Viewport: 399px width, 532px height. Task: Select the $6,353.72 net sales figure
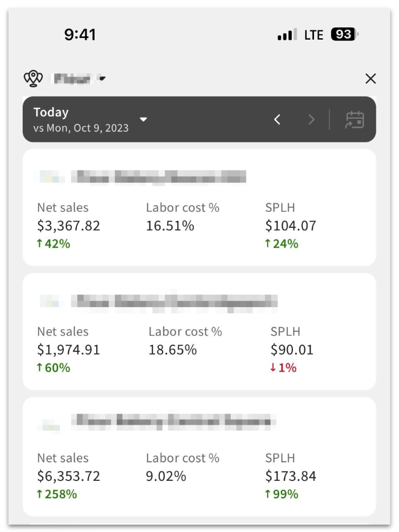pyautogui.click(x=69, y=476)
